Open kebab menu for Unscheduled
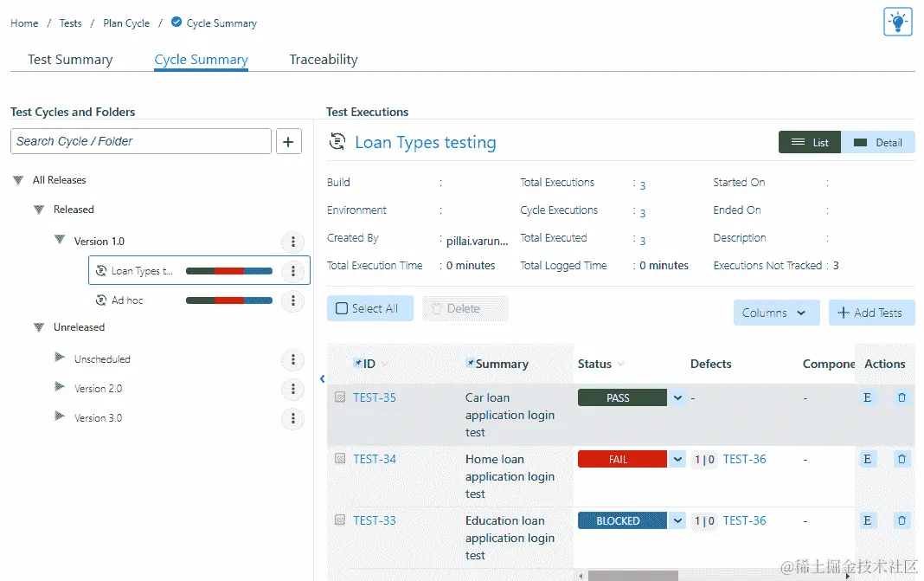Image resolution: width=924 pixels, height=581 pixels. pos(293,360)
